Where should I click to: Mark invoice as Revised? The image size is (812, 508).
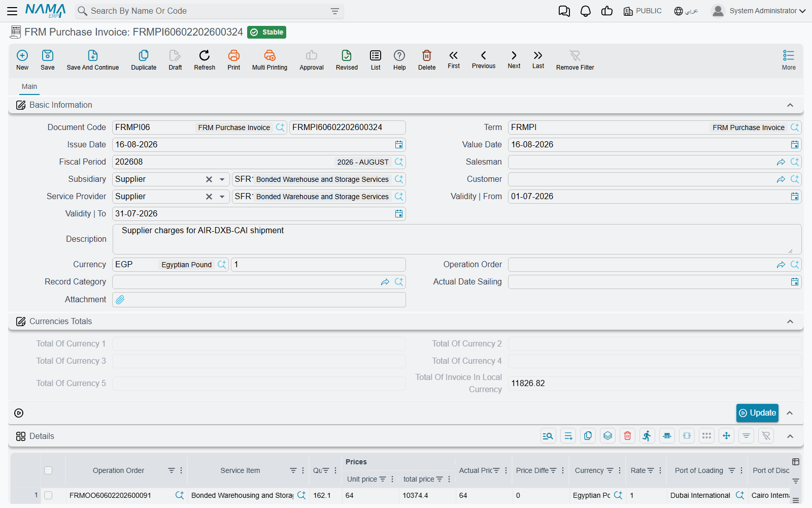[347, 59]
